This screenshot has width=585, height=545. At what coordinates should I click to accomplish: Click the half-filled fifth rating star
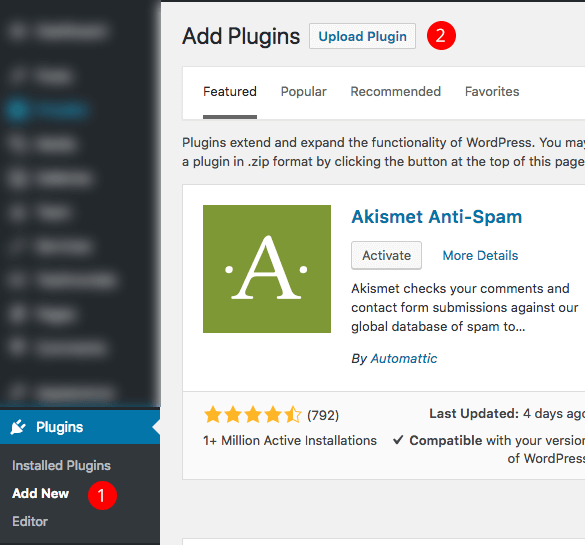pos(293,415)
